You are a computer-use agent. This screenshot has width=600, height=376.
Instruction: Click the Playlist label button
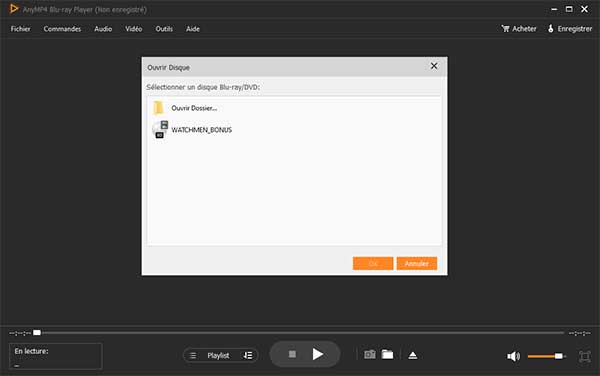[218, 355]
